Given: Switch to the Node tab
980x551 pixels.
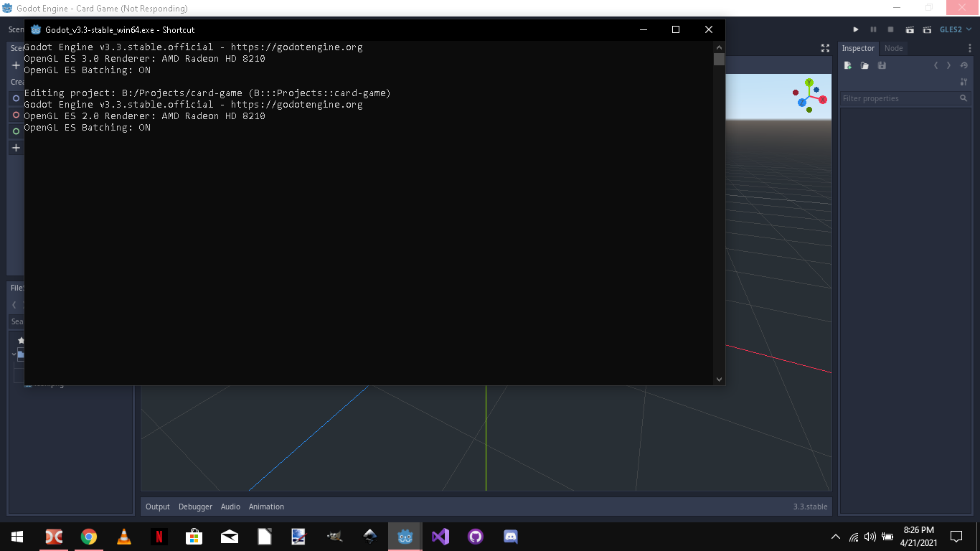Looking at the screenshot, I should click(x=893, y=48).
